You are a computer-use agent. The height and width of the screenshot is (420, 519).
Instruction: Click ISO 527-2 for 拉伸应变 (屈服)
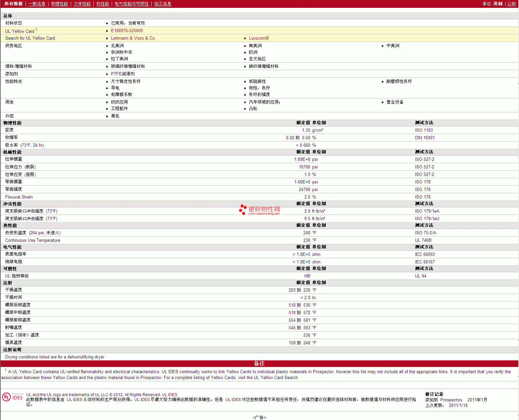(424, 174)
